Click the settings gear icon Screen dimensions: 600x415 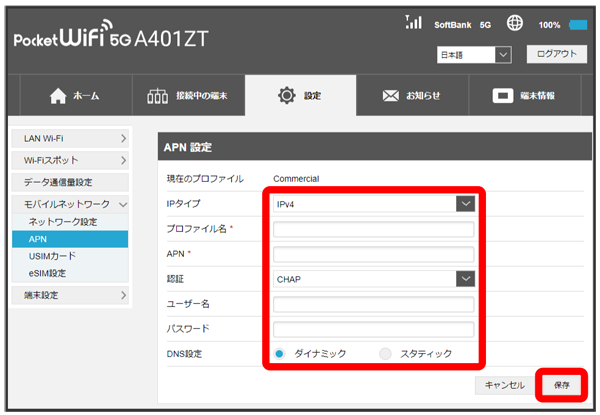point(286,96)
